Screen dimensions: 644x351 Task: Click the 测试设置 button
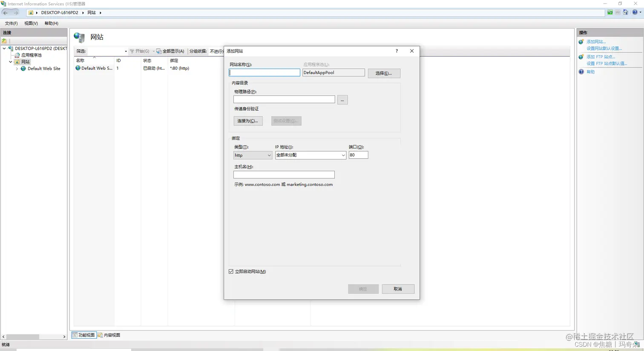coord(286,121)
